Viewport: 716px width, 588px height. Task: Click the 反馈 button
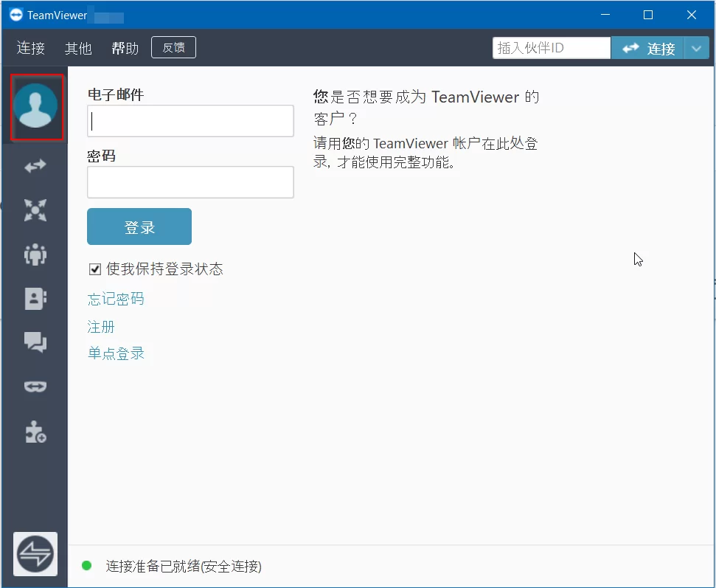(x=173, y=46)
